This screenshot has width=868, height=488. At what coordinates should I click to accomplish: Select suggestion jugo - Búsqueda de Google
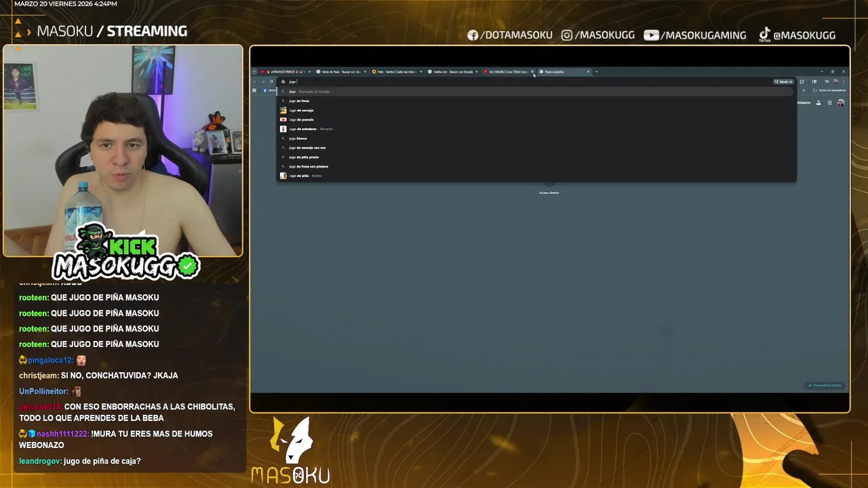tap(536, 91)
